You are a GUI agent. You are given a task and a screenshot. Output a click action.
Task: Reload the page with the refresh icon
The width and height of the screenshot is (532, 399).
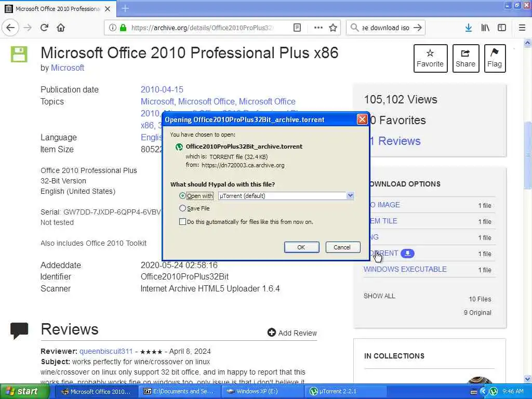44,28
